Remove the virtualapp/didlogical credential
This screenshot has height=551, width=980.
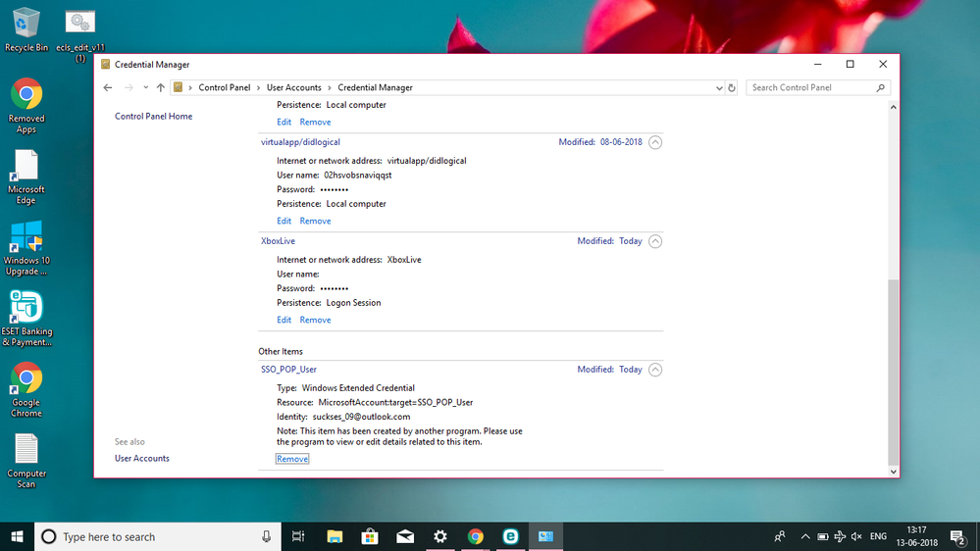(x=315, y=221)
